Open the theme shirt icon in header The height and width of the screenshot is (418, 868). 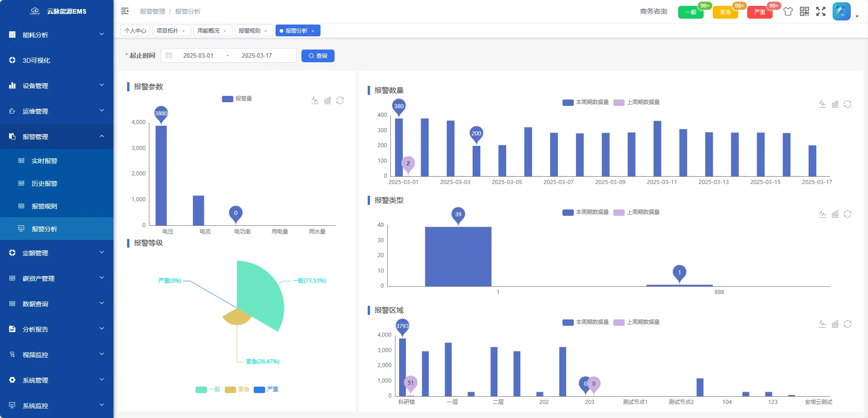pyautogui.click(x=788, y=11)
